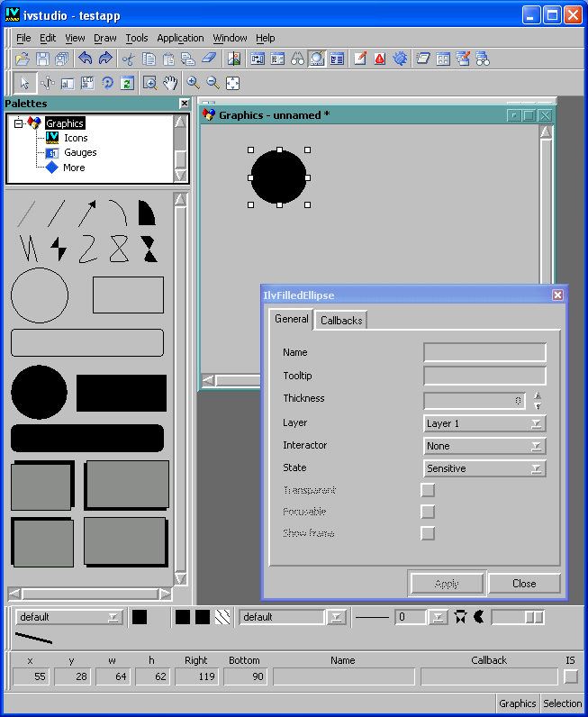Click the eraser delete icon

click(209, 59)
